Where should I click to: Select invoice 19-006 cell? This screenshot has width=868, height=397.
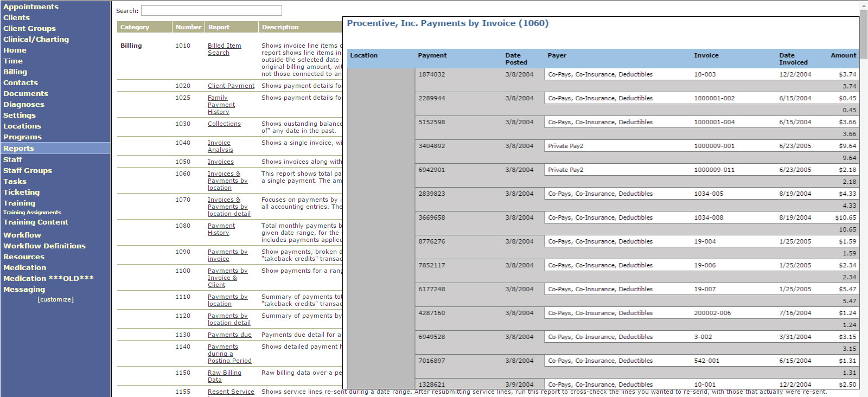coord(705,265)
